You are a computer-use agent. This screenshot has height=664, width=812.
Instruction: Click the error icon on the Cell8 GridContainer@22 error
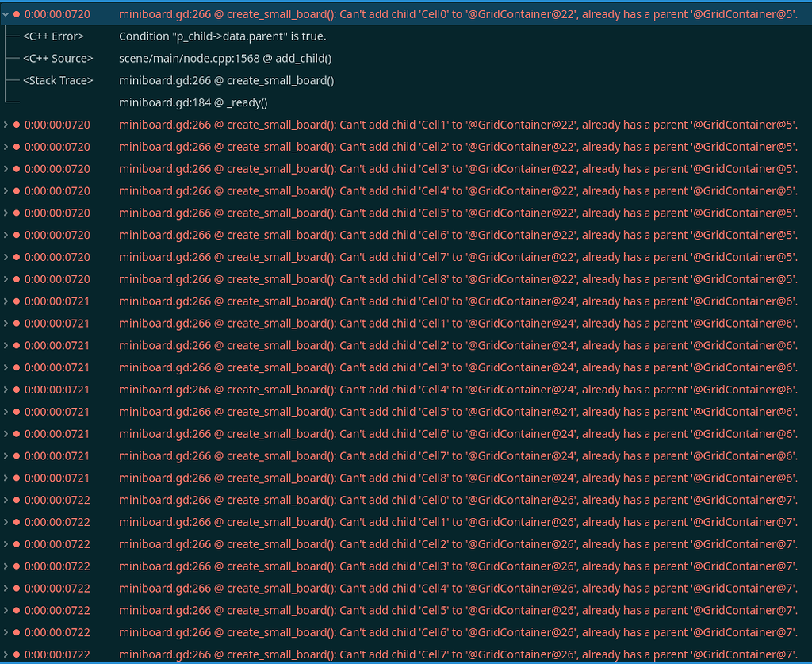(x=17, y=279)
